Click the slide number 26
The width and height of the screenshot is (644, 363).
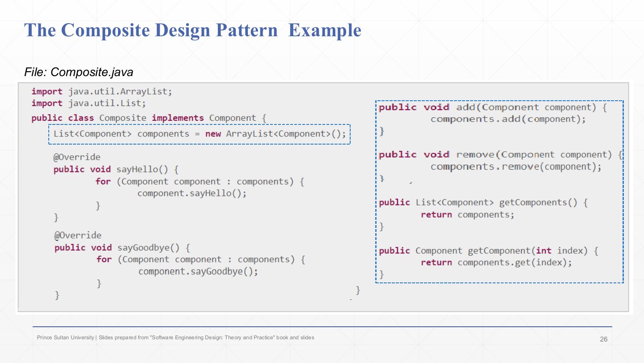(x=604, y=340)
